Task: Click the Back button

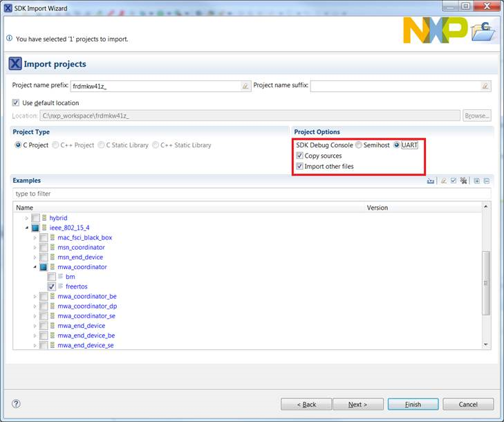Action: pyautogui.click(x=306, y=404)
